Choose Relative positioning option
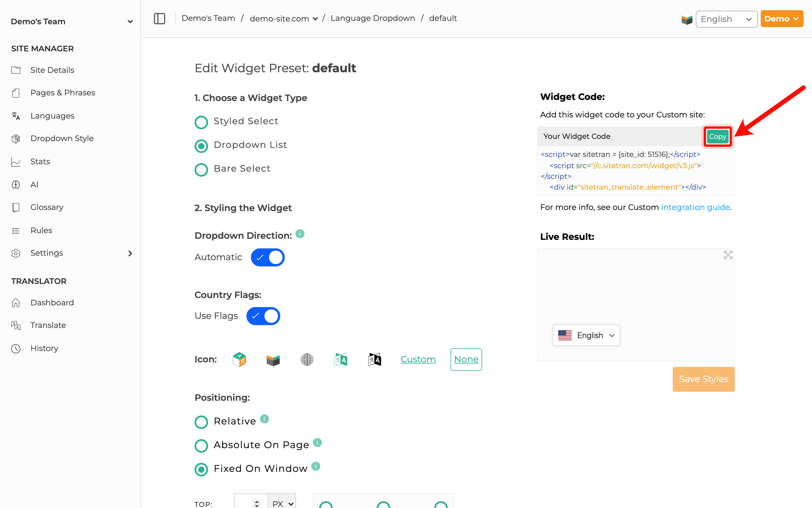The width and height of the screenshot is (812, 508). pyautogui.click(x=201, y=422)
